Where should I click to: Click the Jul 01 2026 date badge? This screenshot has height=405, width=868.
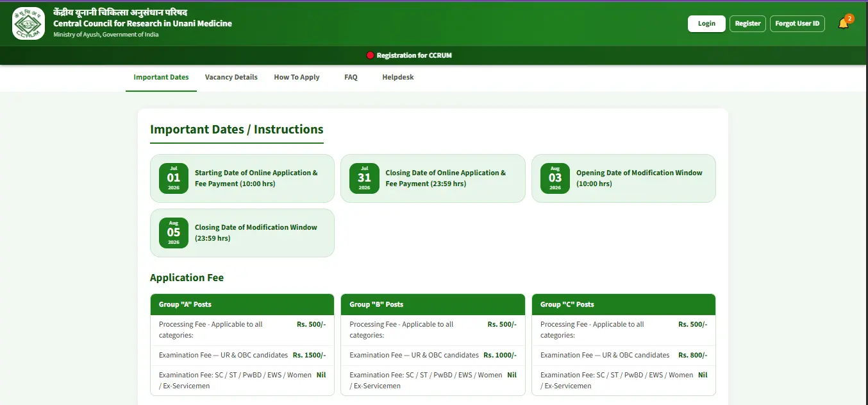(x=174, y=178)
